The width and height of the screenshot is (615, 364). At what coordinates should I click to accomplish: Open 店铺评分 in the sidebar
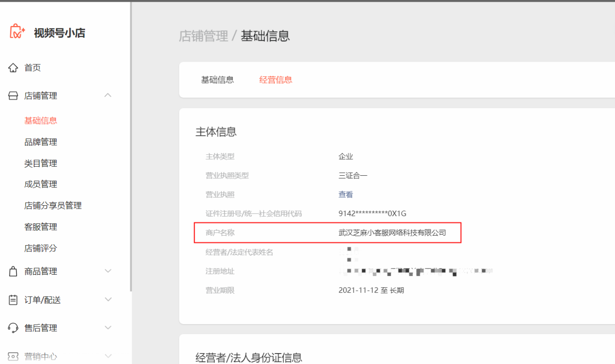pyautogui.click(x=41, y=248)
